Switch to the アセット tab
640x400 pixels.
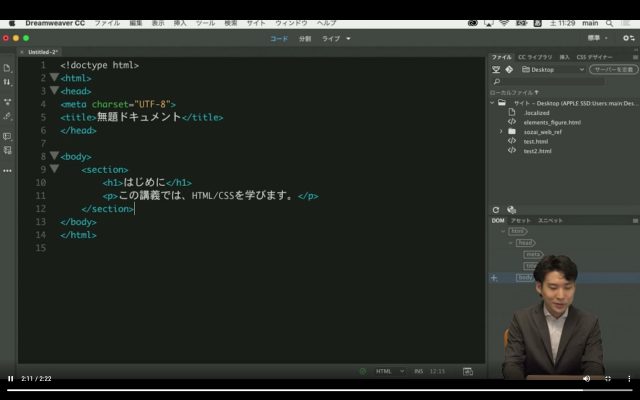pyautogui.click(x=521, y=220)
